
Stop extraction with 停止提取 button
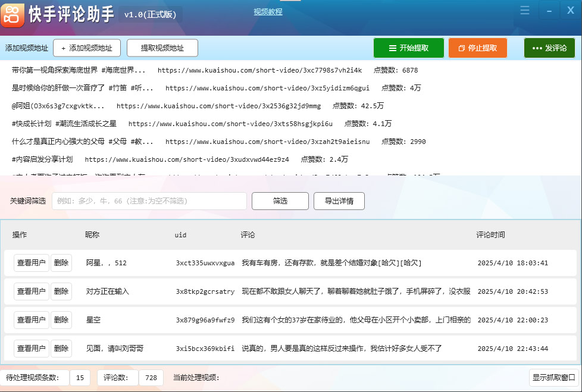click(x=478, y=48)
